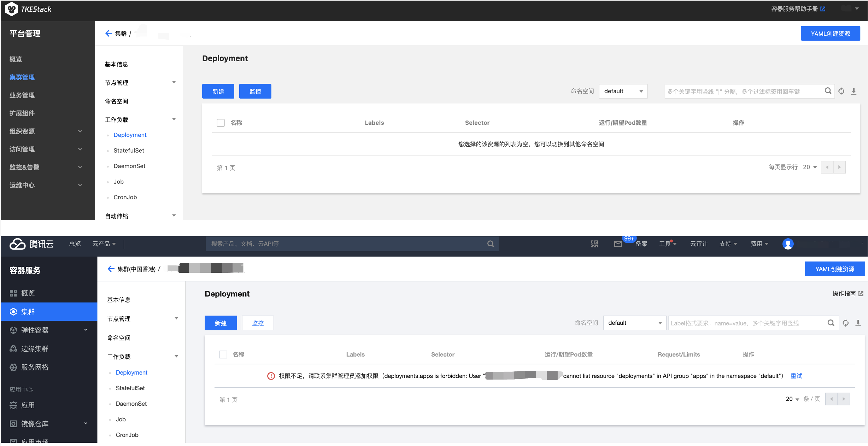The height and width of the screenshot is (446, 868).
Task: Expand the 工作负载 section in top panel
Action: tap(175, 119)
